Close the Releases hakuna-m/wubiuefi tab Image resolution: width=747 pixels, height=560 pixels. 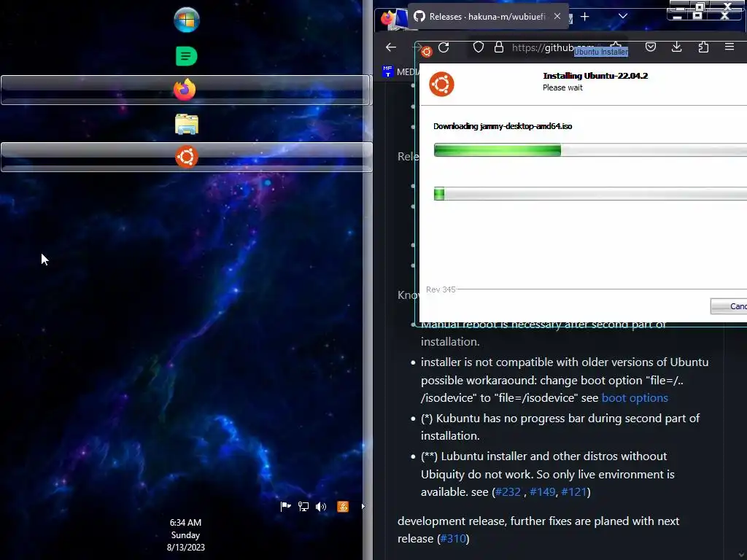(x=557, y=16)
